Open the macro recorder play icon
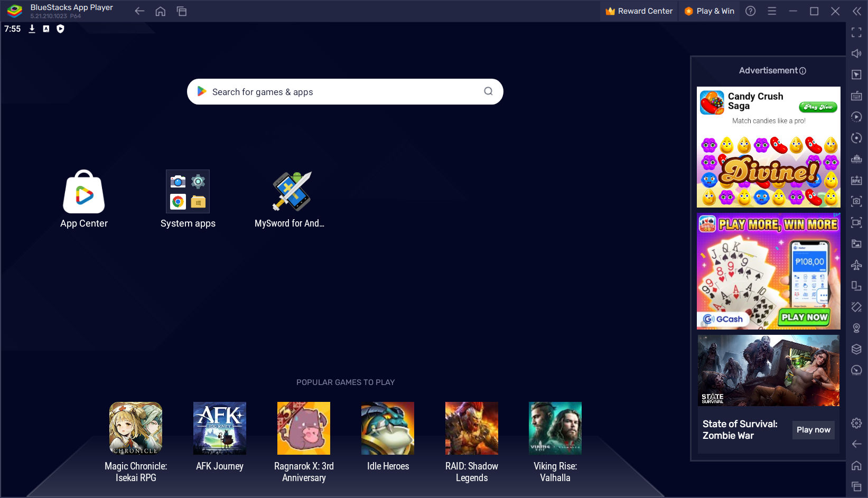 click(x=856, y=117)
